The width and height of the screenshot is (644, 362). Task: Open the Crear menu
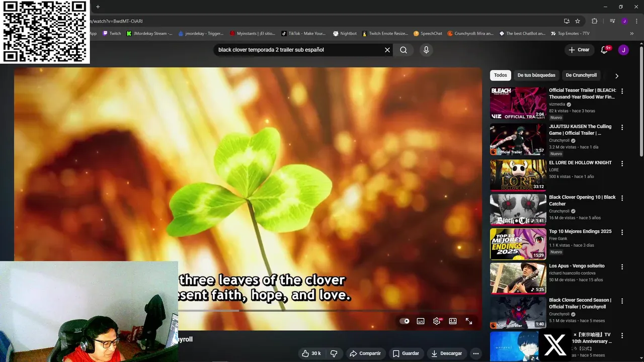coord(579,50)
